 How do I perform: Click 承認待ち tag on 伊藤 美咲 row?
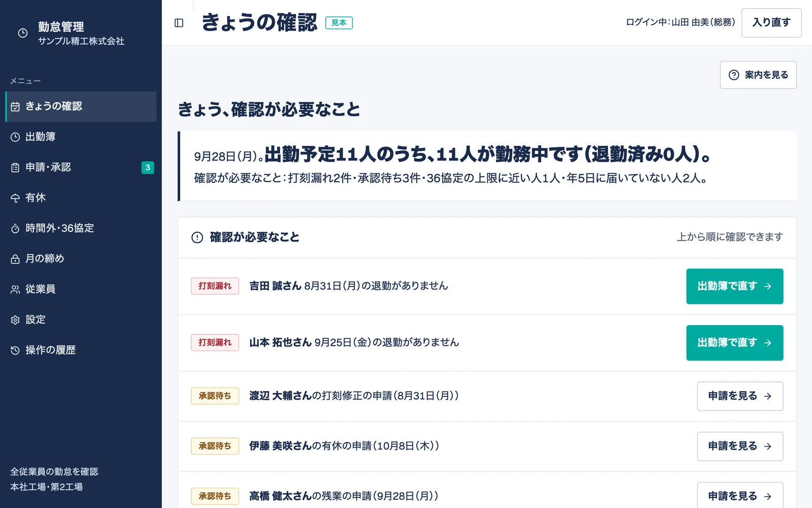(x=215, y=446)
